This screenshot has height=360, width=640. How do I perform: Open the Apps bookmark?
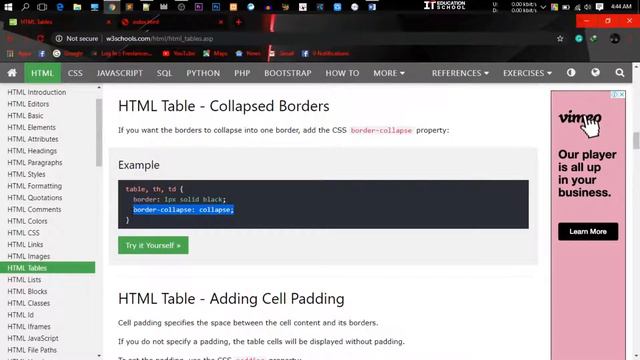pyautogui.click(x=20, y=53)
